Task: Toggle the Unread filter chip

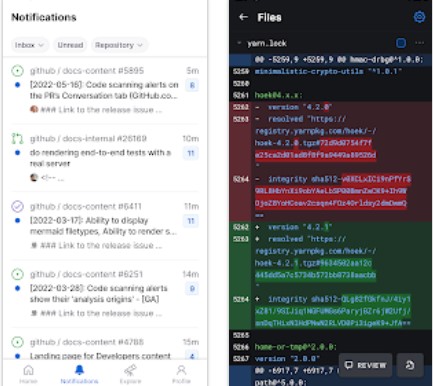Action: pyautogui.click(x=70, y=45)
